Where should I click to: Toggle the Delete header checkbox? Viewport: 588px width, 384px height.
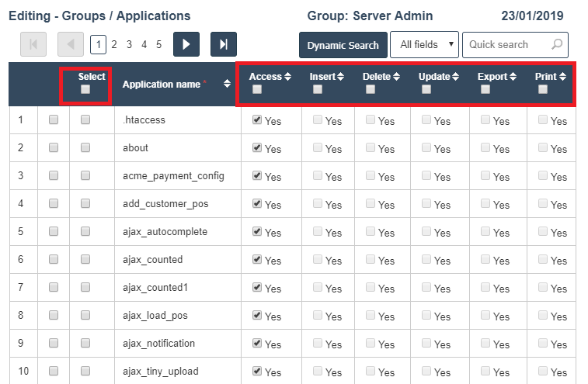point(371,89)
